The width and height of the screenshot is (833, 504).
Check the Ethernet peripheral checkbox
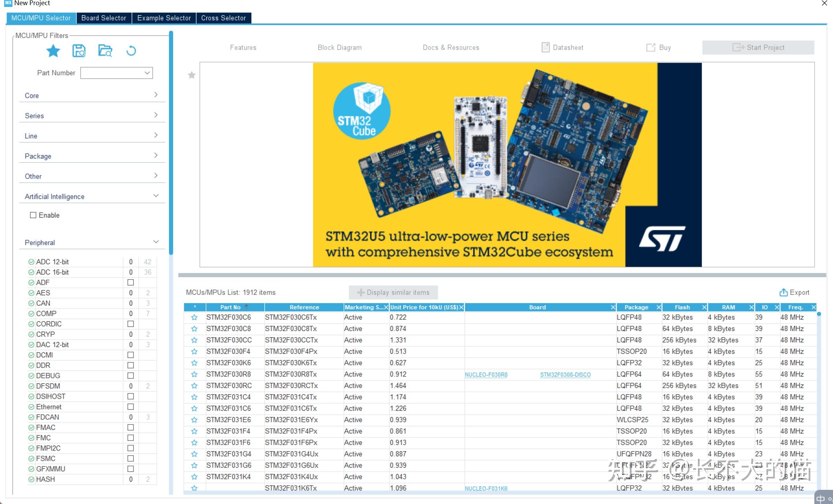click(130, 407)
